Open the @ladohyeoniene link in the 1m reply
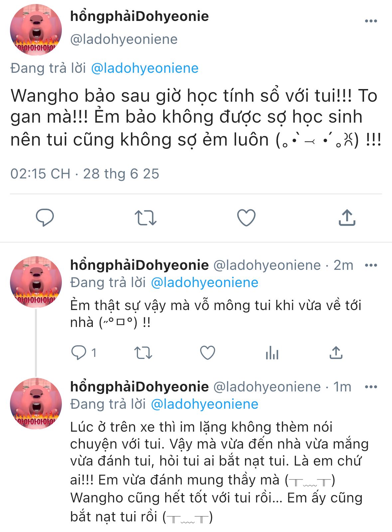This screenshot has height=532, width=392. coord(204,404)
